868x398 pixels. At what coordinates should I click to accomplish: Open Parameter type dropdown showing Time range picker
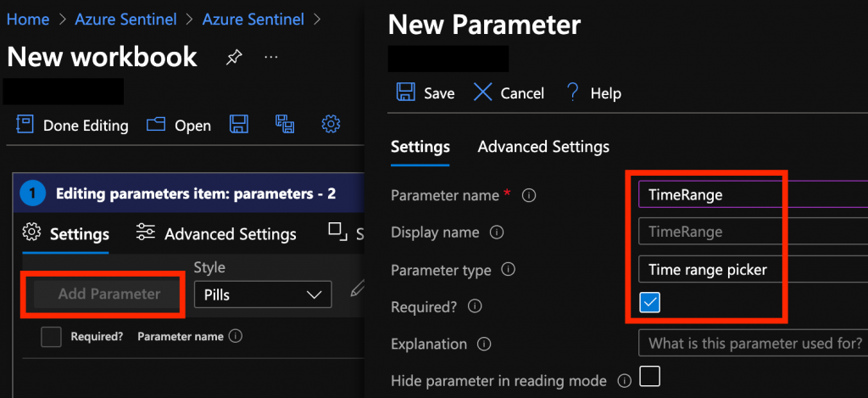click(753, 269)
